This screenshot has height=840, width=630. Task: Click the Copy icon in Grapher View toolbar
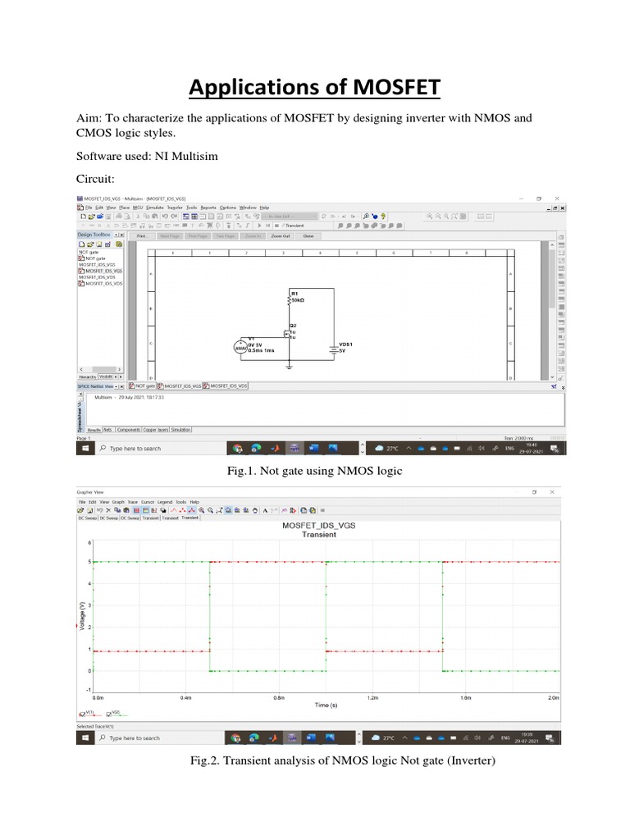[117, 510]
